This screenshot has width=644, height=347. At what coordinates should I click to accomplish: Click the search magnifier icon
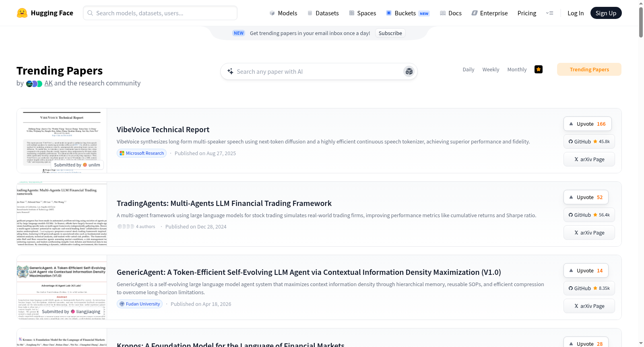[x=90, y=13]
